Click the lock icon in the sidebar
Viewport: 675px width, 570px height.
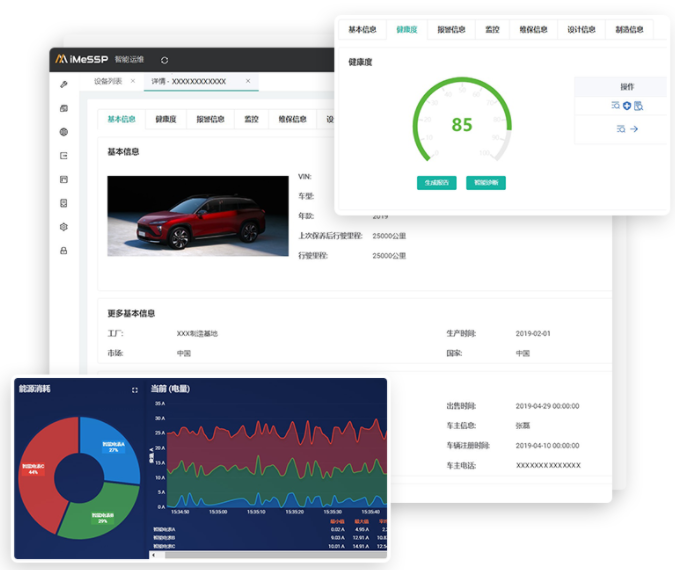point(64,251)
